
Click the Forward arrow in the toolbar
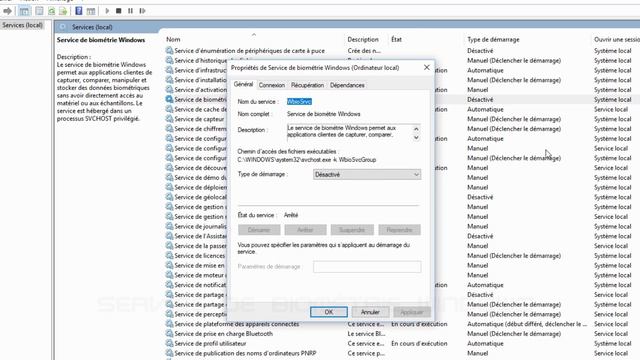coord(7,11)
